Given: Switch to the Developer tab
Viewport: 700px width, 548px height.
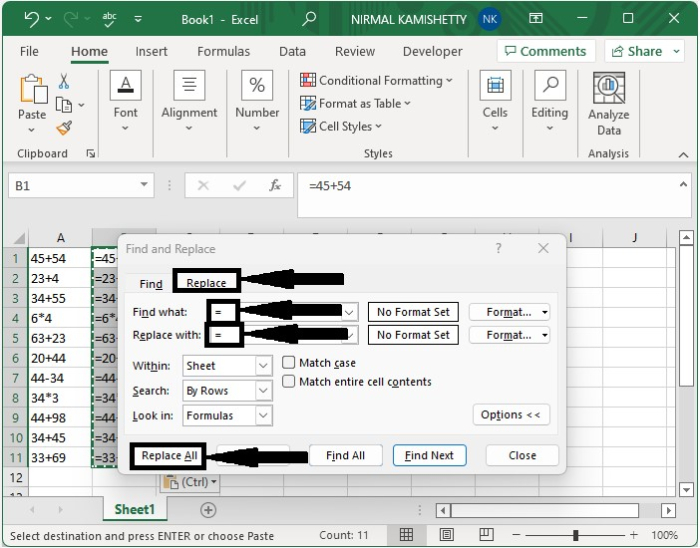Looking at the screenshot, I should point(432,51).
